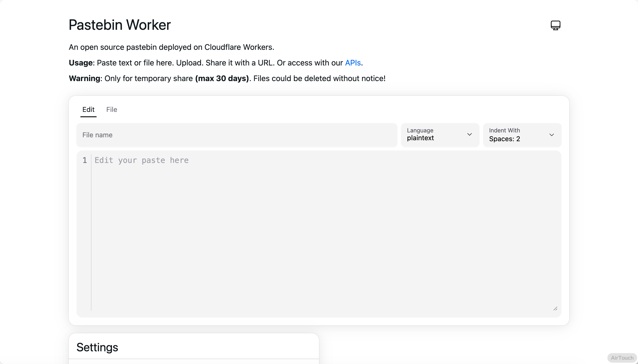Switch to the Edit tab
The width and height of the screenshot is (638, 364).
tap(88, 109)
